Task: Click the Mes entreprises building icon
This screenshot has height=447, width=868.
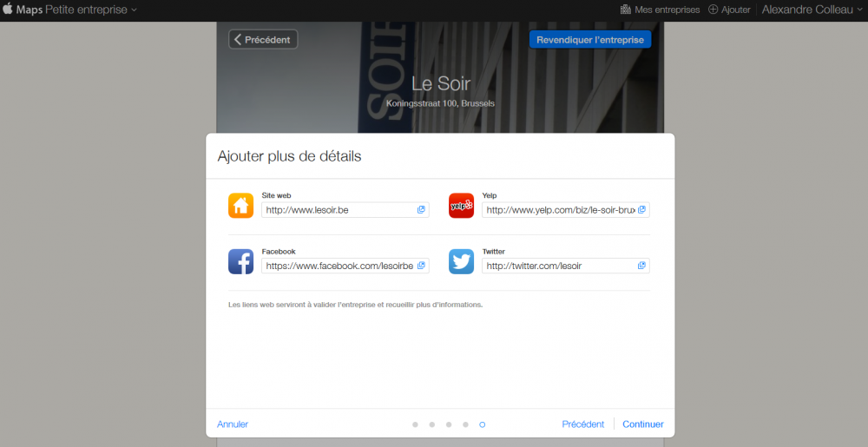Action: (x=626, y=10)
